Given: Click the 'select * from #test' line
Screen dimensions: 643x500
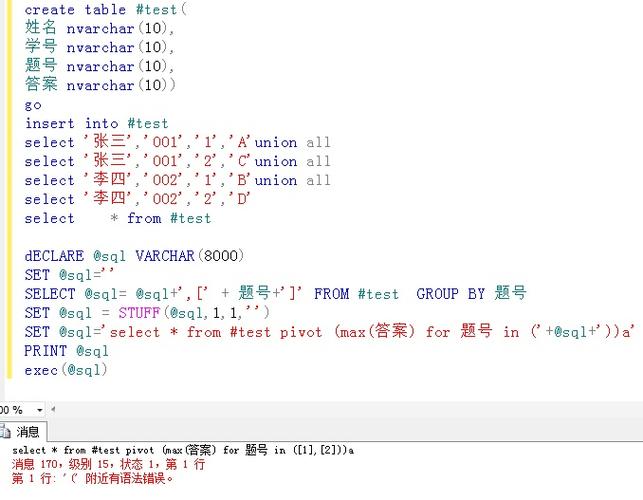Looking at the screenshot, I should [x=118, y=218].
